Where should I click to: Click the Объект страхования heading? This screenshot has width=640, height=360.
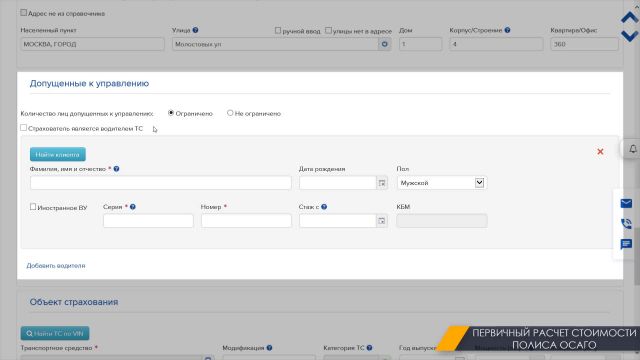[x=74, y=302]
